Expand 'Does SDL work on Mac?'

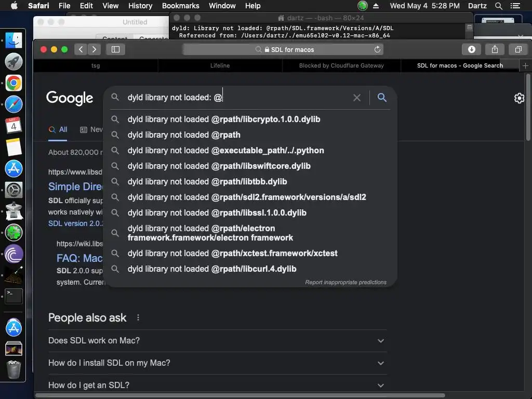click(x=217, y=341)
